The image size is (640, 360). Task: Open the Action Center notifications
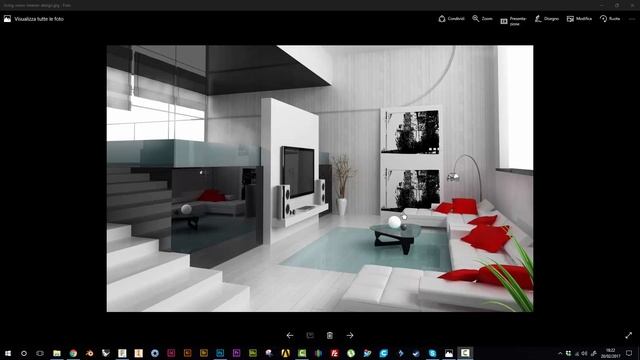[629, 353]
